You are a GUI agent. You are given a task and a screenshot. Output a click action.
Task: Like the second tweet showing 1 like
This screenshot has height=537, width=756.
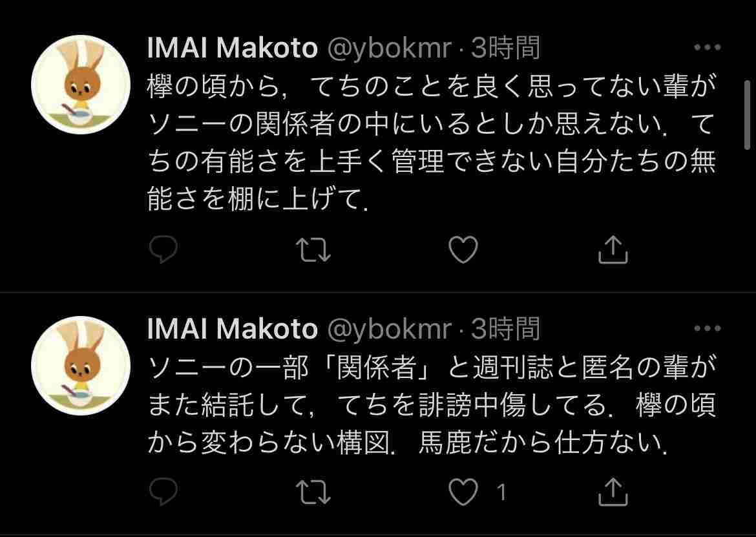point(463,492)
